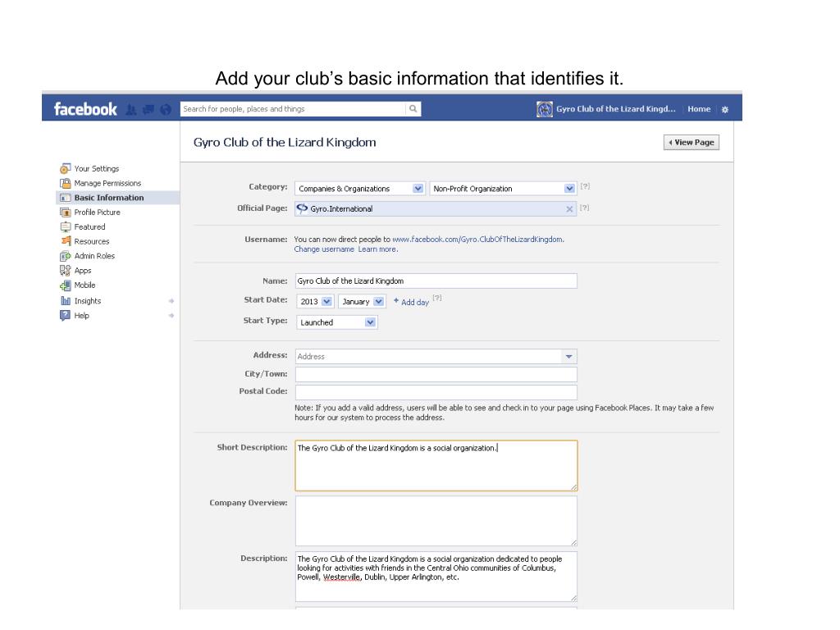Click the Name text field
Image resolution: width=840 pixels, height=630 pixels.
pyautogui.click(x=436, y=281)
